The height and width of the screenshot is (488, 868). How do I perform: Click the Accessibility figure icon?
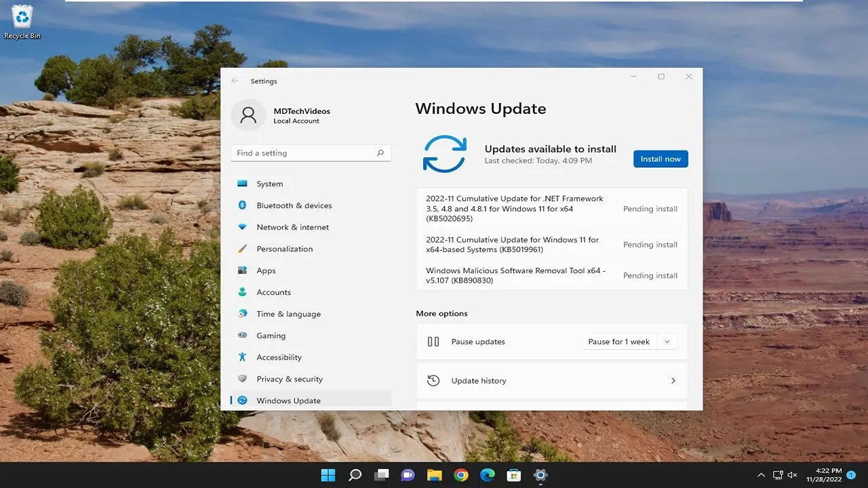[x=242, y=357]
